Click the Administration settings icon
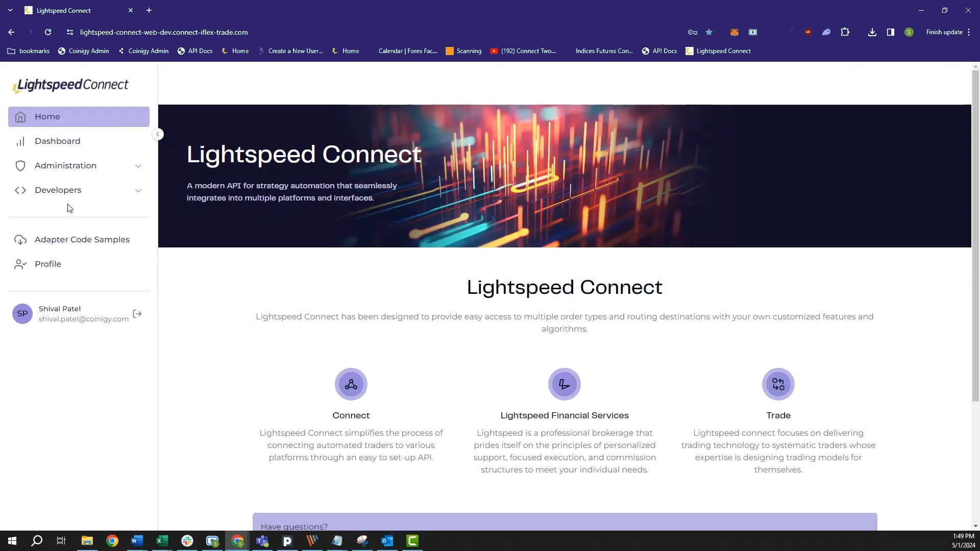The width and height of the screenshot is (980, 551). click(x=20, y=165)
